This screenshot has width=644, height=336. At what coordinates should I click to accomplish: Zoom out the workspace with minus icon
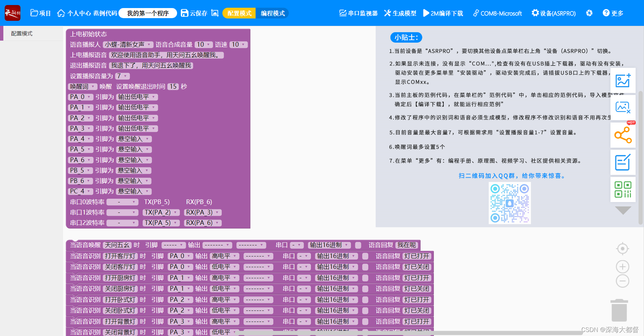(623, 281)
